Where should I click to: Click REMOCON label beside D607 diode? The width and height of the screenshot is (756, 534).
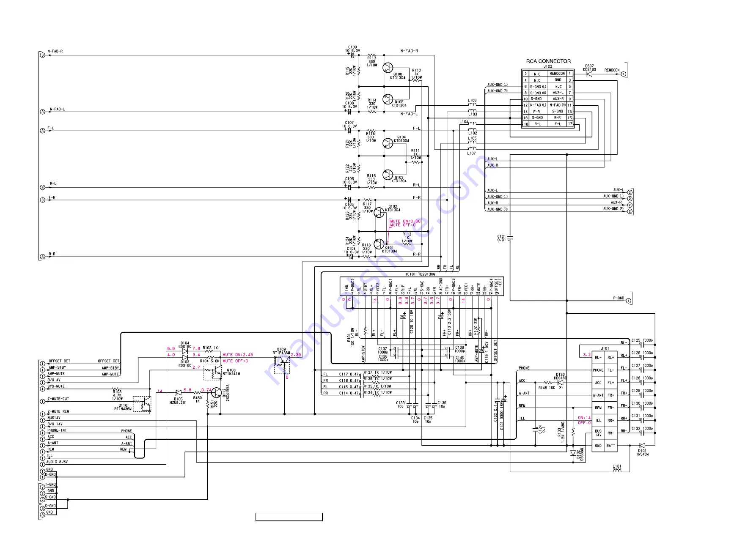point(612,70)
